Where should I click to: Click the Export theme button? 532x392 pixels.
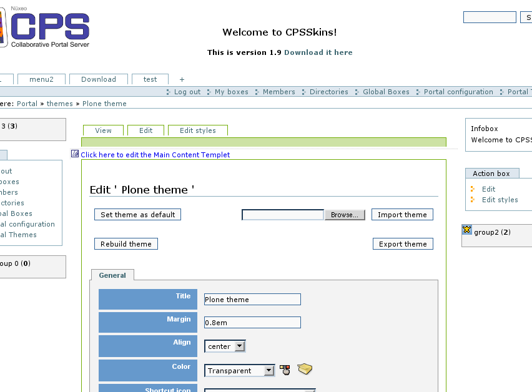(x=403, y=244)
